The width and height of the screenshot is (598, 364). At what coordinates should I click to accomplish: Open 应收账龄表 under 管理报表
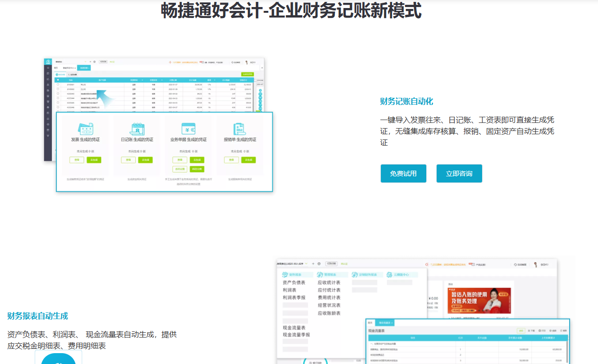tap(329, 313)
